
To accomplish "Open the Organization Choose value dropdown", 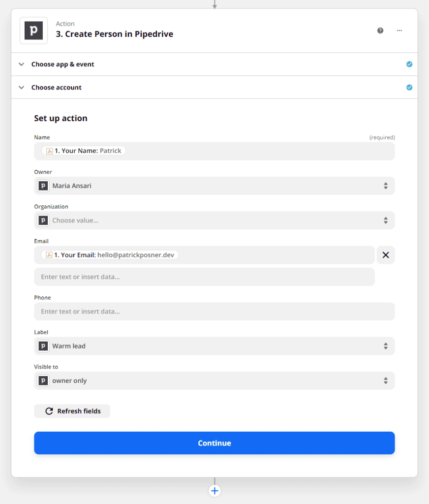I will (x=214, y=220).
